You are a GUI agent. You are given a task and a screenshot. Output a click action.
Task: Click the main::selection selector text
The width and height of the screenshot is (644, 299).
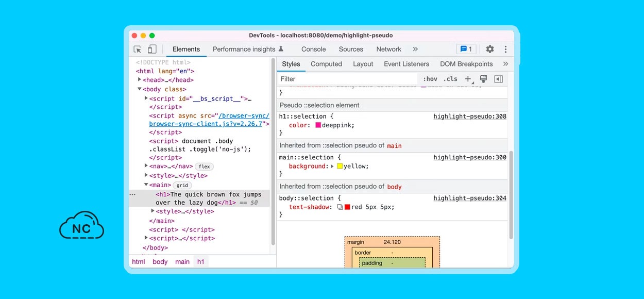[307, 157]
